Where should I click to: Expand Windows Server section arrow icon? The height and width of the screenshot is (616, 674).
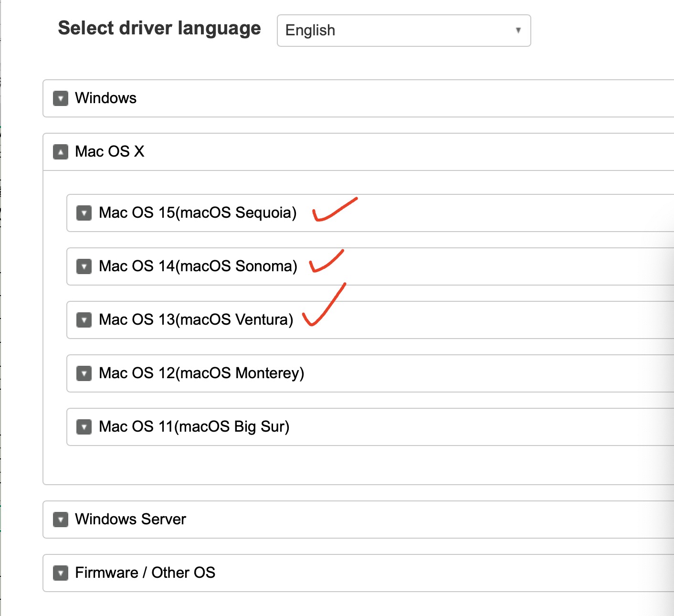(x=61, y=520)
